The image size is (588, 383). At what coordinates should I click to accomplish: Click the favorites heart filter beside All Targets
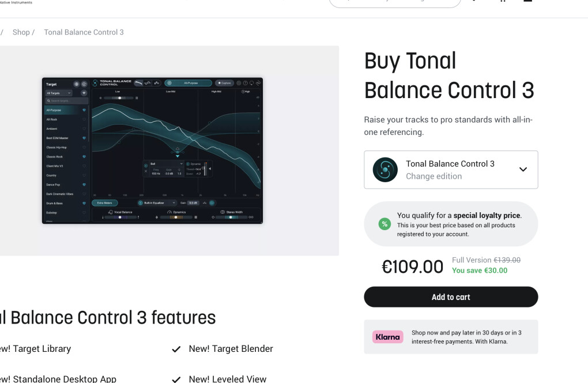click(84, 93)
